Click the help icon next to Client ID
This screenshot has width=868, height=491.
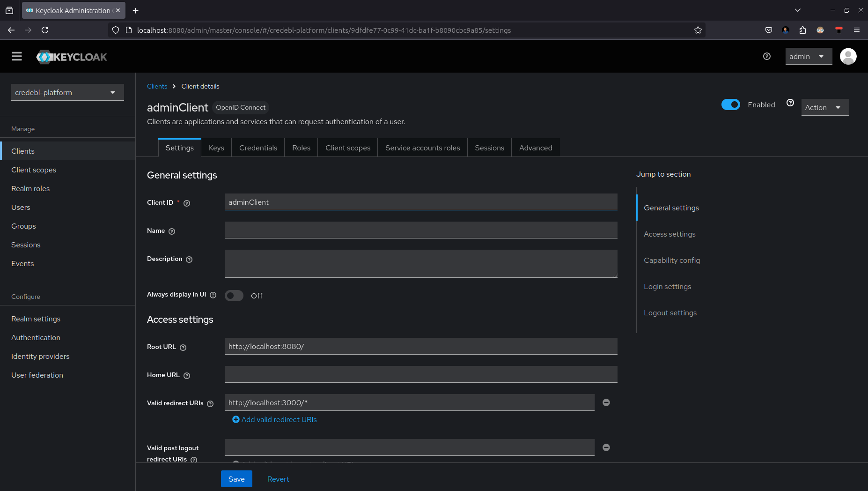click(x=187, y=203)
